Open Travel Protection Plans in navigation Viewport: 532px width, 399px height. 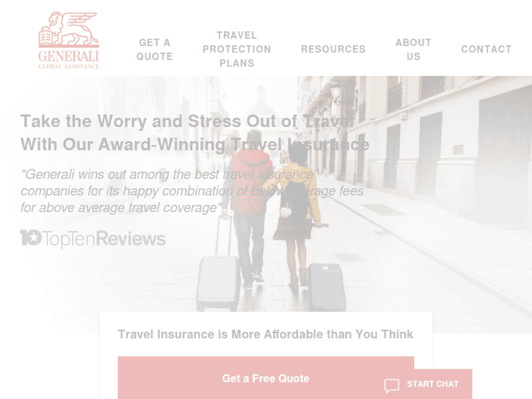(237, 49)
